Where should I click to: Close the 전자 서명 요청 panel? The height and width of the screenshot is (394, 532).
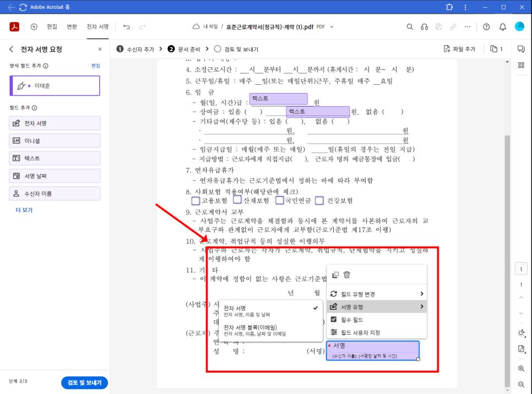pos(100,49)
